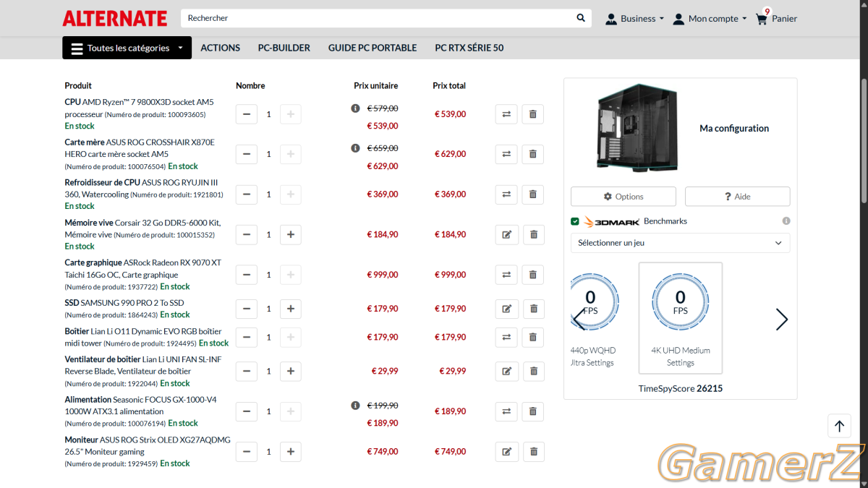Click the search magnifier icon

point(581,18)
